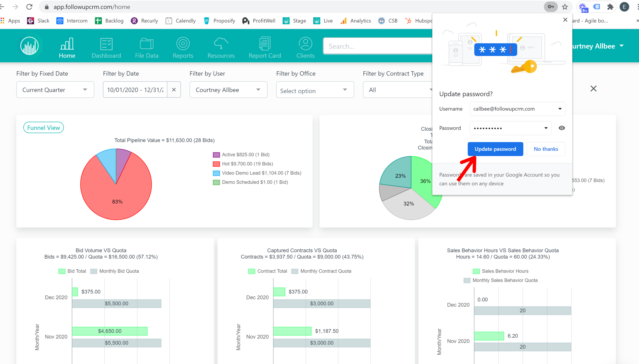This screenshot has width=639, height=364.
Task: Click the Nov 2020 $4,650.00 bid bar
Action: 110,331
